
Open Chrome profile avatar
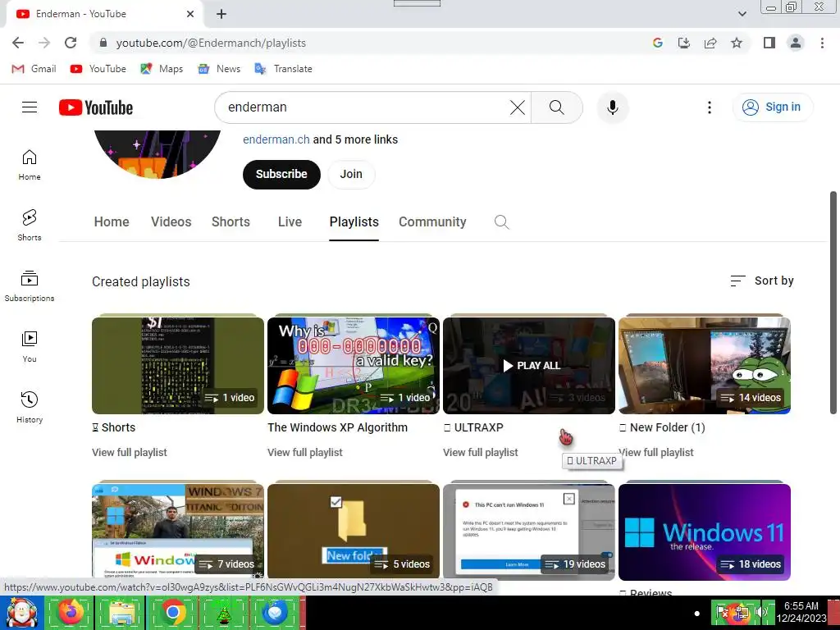click(796, 43)
